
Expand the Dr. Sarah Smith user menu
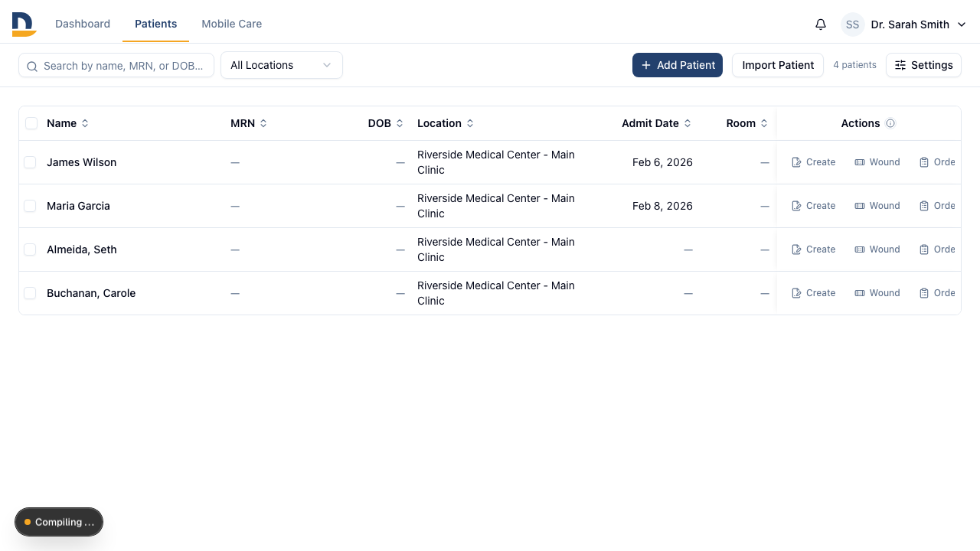pos(904,24)
